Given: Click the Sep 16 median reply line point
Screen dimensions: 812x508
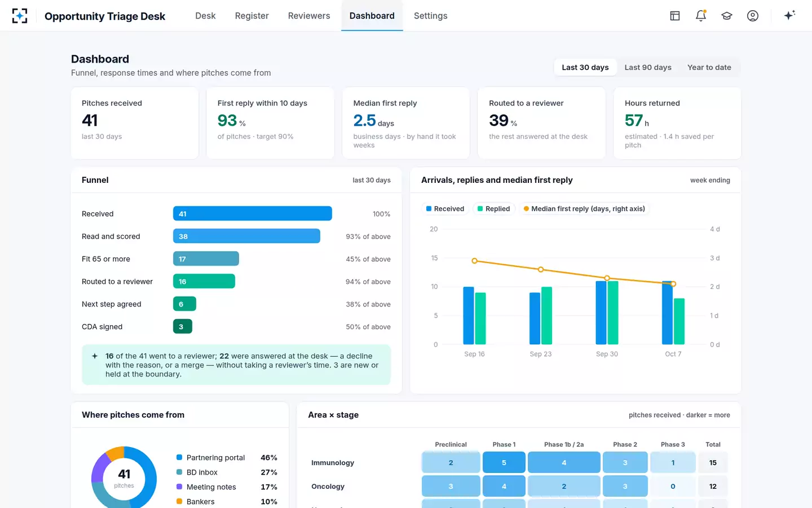Looking at the screenshot, I should 474,261.
